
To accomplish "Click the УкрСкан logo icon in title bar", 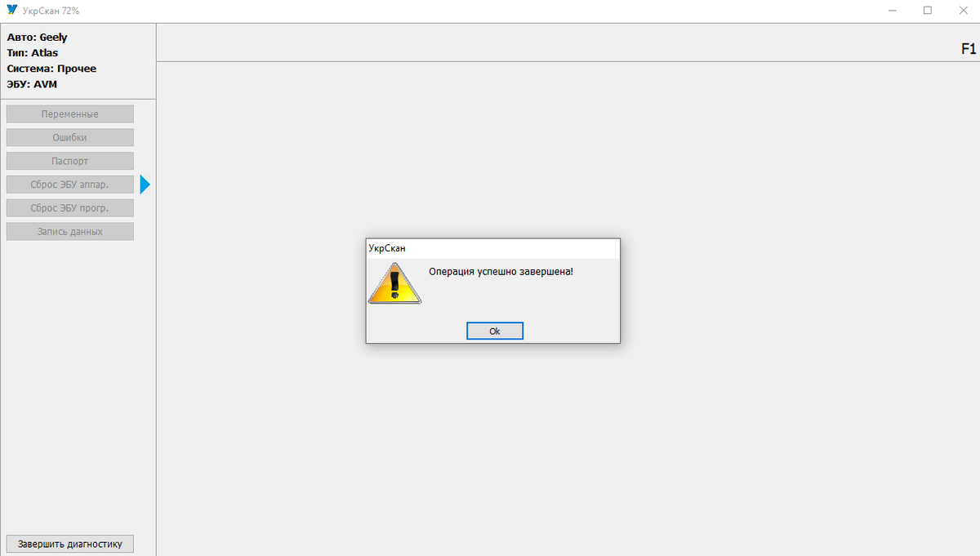I will tap(11, 11).
